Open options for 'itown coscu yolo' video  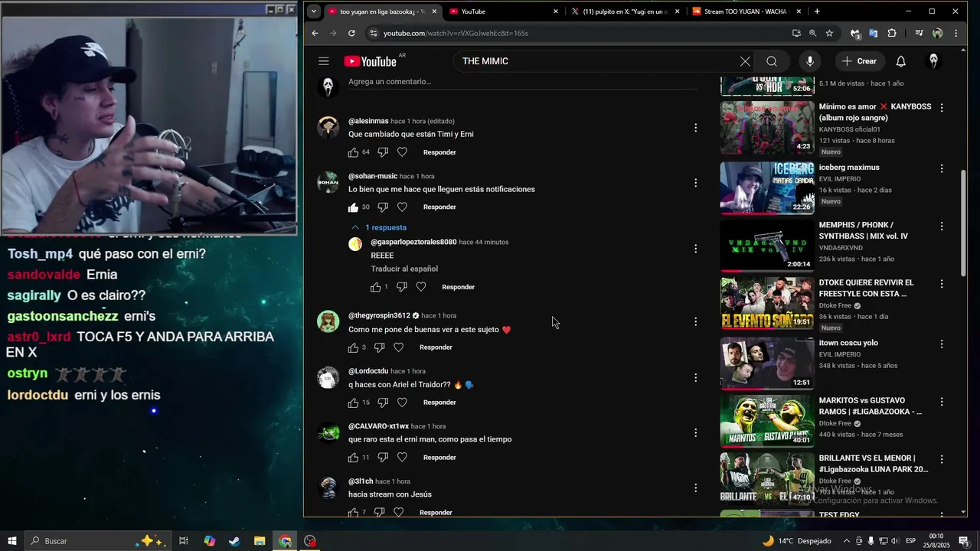pos(942,343)
